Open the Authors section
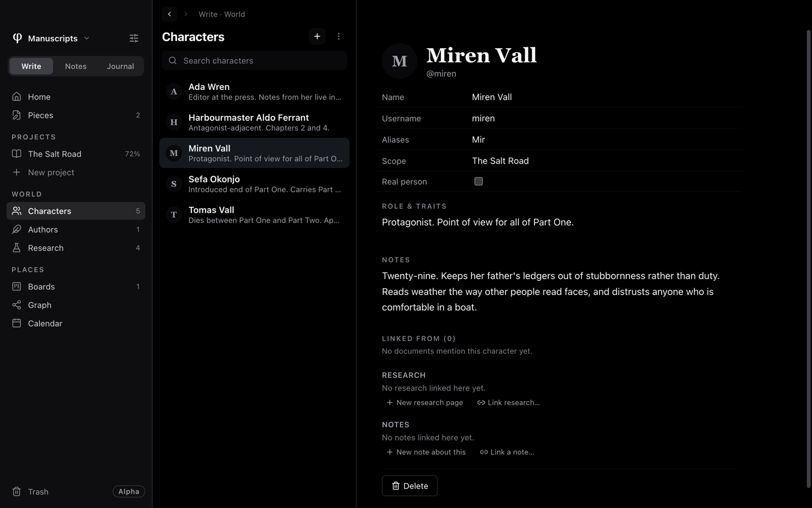 click(76, 230)
